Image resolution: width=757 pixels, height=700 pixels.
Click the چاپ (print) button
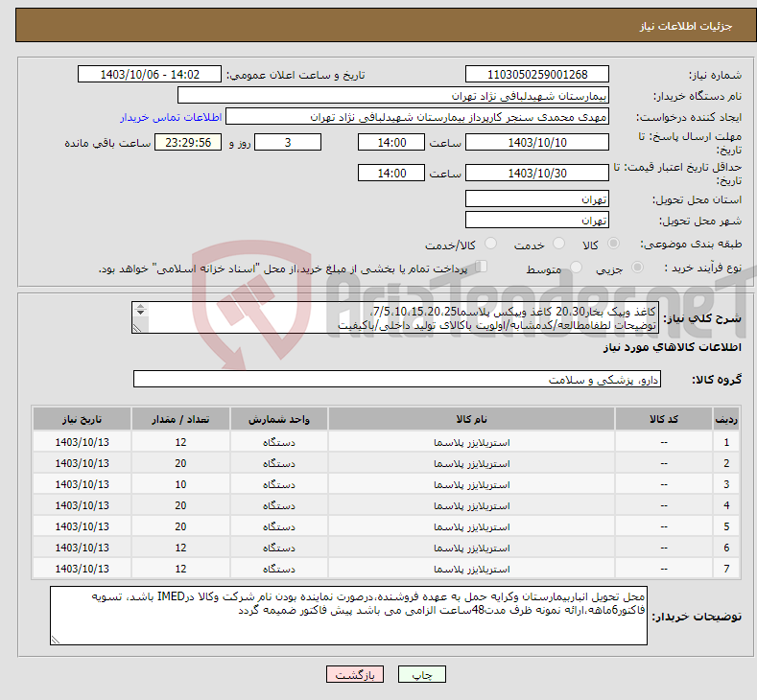(x=421, y=674)
